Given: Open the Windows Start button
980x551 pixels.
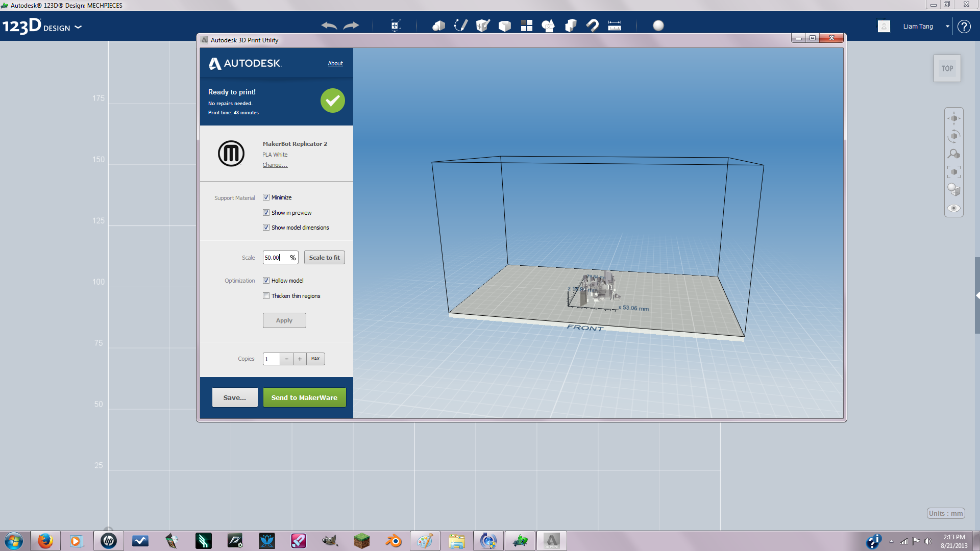Looking at the screenshot, I should [x=14, y=541].
